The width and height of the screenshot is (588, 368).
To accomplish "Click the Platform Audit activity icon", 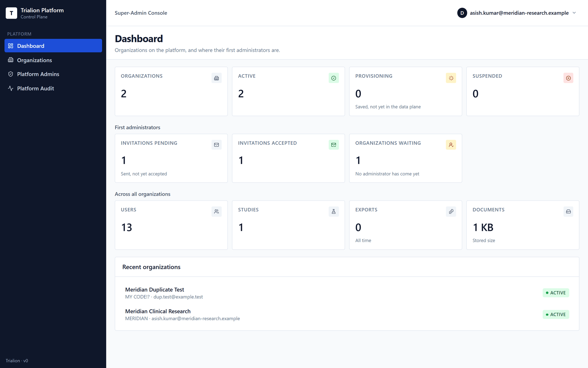I will pos(11,88).
